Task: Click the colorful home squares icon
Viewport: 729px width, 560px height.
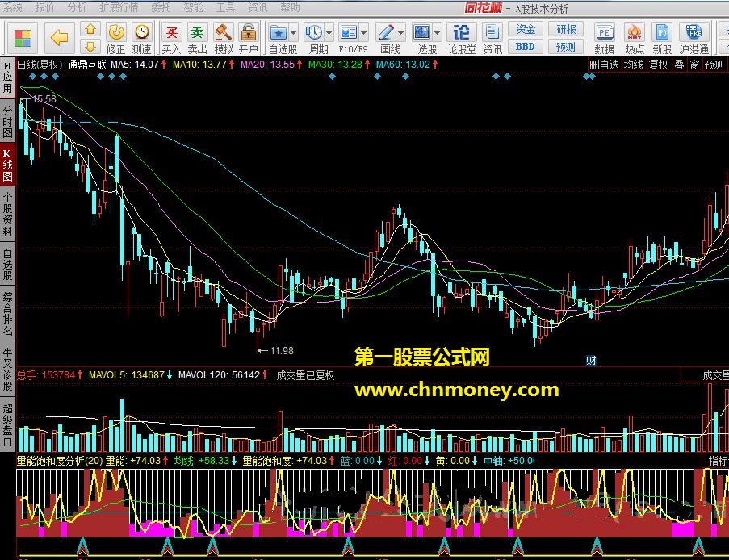Action: click(23, 38)
